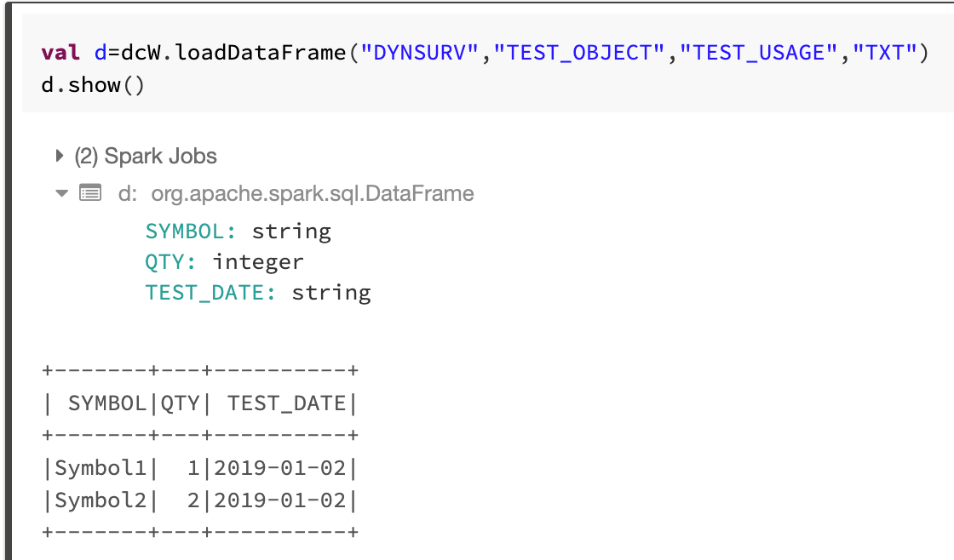Click the org.apache.spark.sql.DataFrame type label
The image size is (954, 560).
click(x=313, y=194)
